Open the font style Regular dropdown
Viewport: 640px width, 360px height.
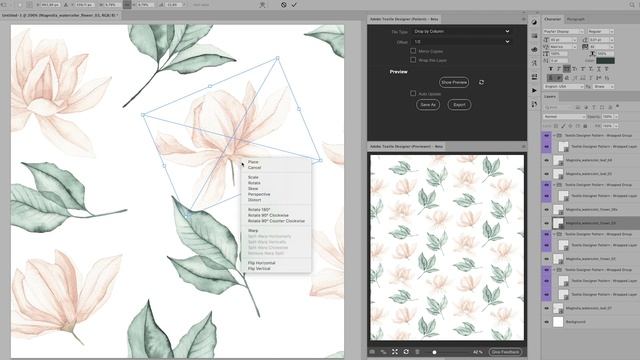point(601,31)
